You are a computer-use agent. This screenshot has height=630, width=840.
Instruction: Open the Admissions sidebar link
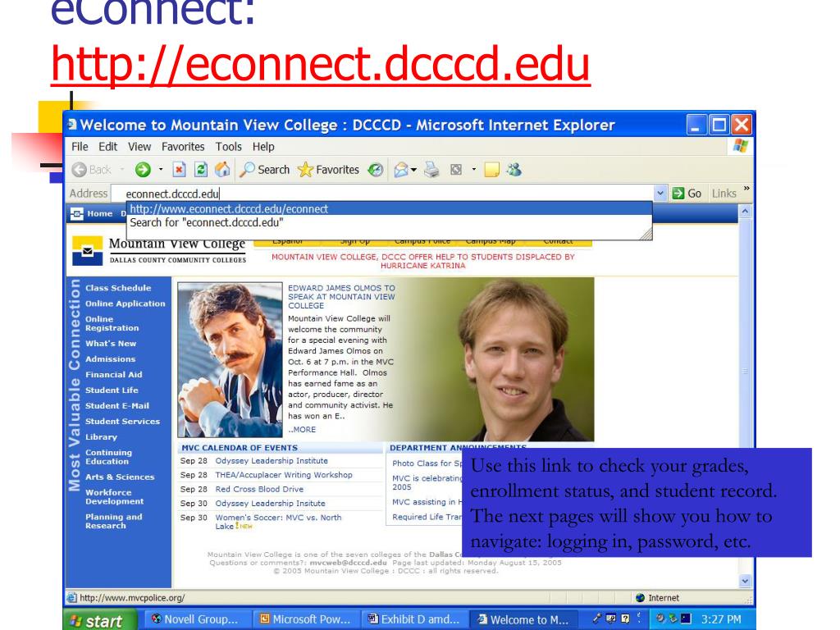(111, 359)
